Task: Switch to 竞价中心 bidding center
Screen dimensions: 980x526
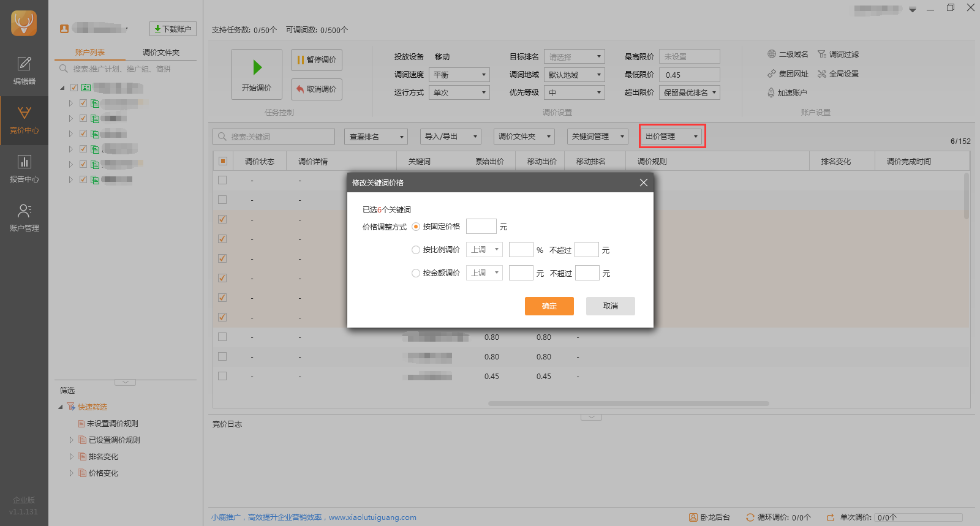Action: point(24,121)
